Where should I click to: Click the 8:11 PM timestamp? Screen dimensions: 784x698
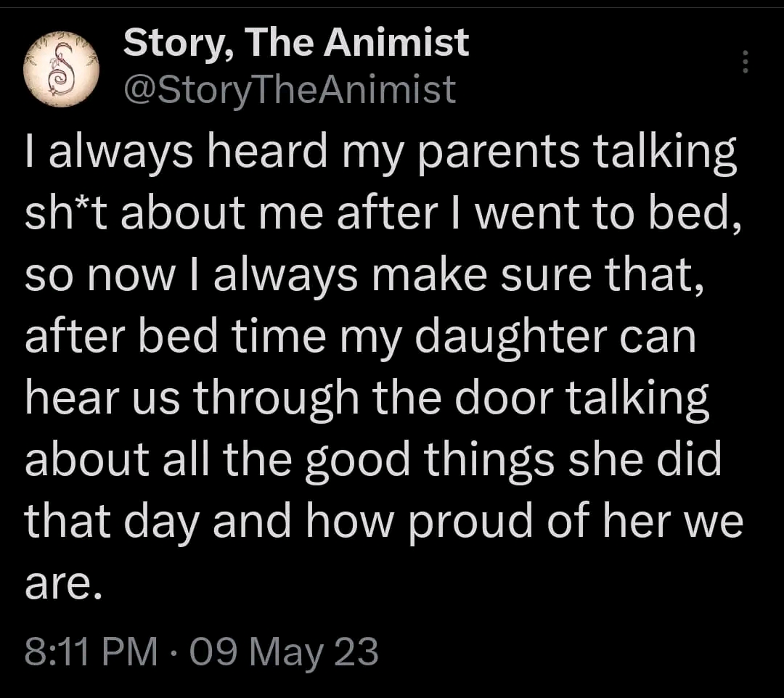coord(91,651)
